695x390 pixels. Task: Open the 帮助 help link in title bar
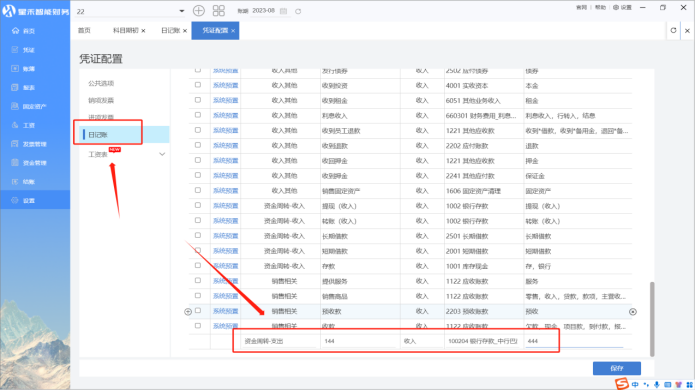click(600, 8)
